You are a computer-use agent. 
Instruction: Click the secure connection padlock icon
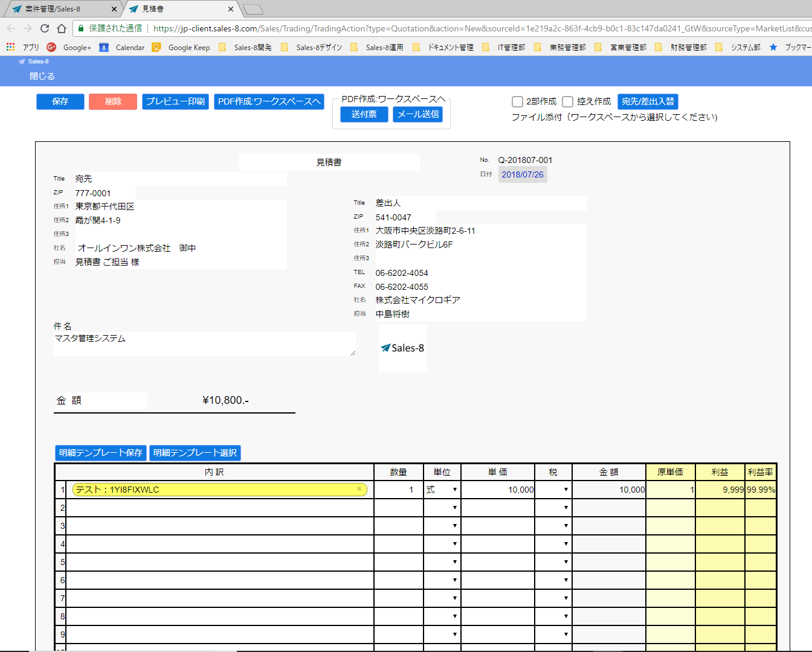pos(81,28)
